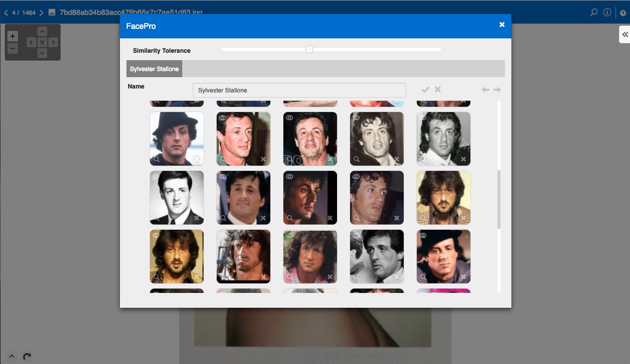Go to the previous person with the left arrow
Screen dimensions: 630x364
pyautogui.click(x=485, y=90)
